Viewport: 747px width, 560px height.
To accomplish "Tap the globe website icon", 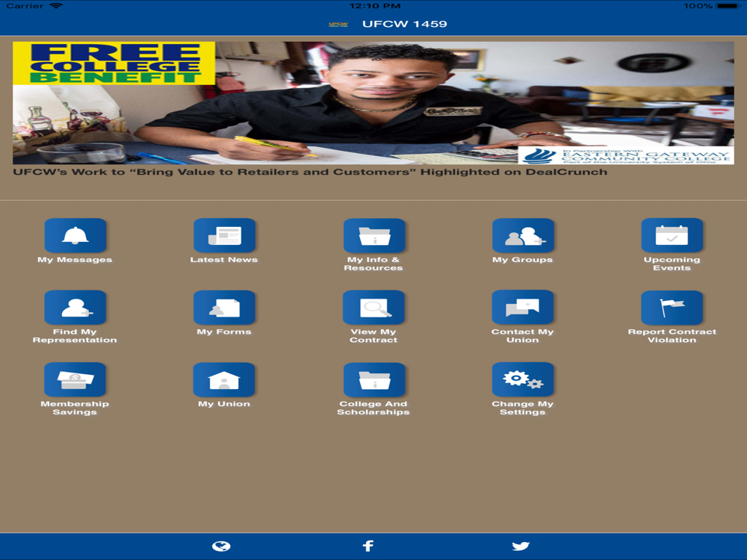I will [x=221, y=547].
